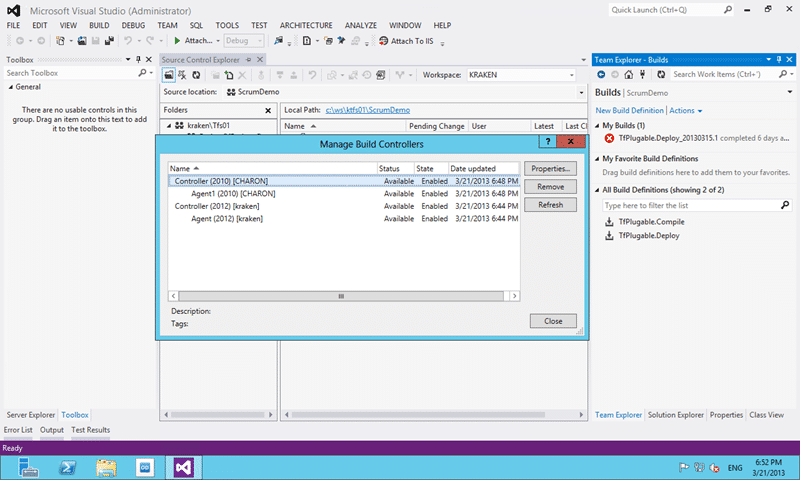Click the Remove button in dialog
Viewport: 800px width, 480px height.
tap(551, 187)
